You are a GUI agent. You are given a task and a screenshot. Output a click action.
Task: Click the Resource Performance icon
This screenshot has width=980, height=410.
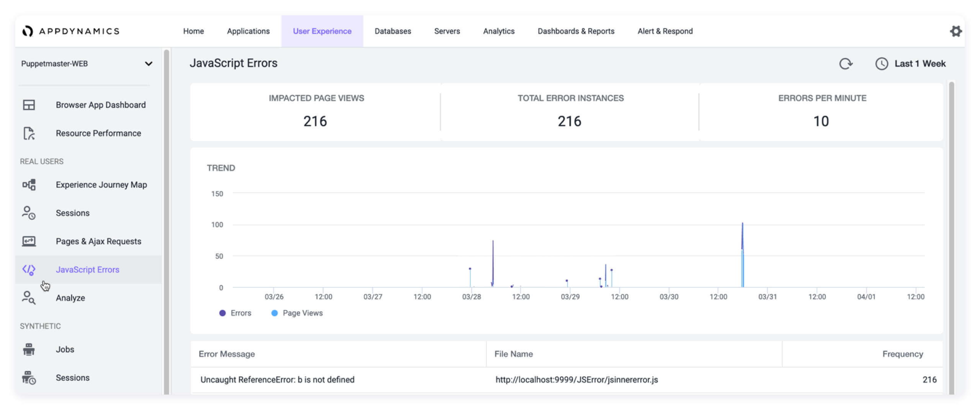[x=29, y=133]
